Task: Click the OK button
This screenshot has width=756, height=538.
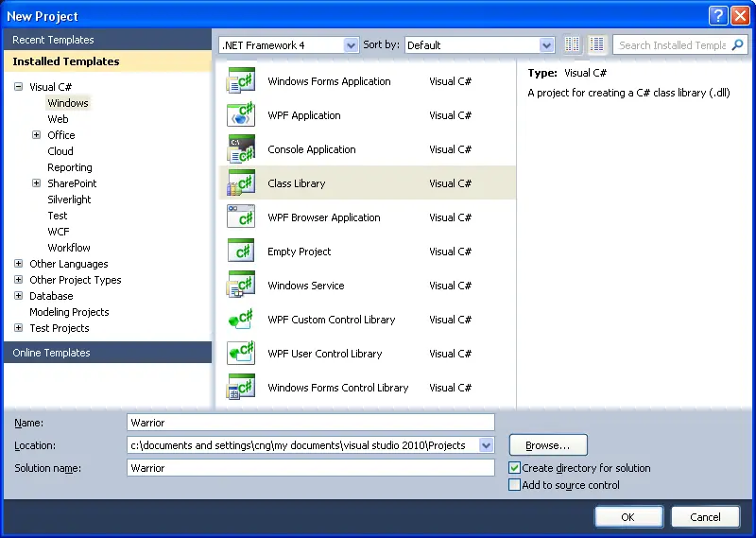Action: click(628, 517)
